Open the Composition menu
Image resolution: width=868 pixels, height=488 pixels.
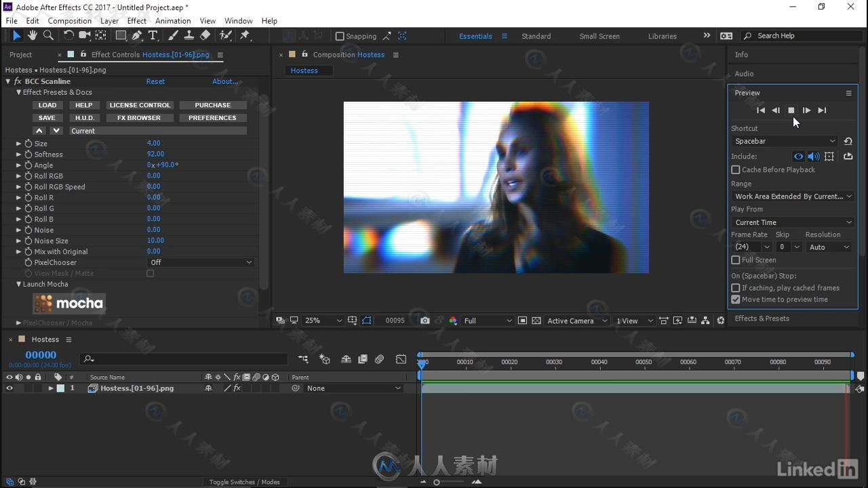point(69,21)
